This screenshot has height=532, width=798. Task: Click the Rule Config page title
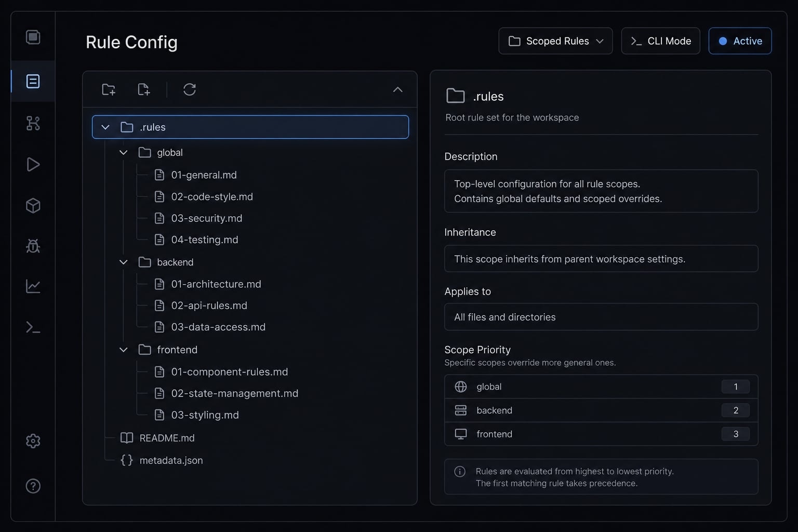point(131,42)
